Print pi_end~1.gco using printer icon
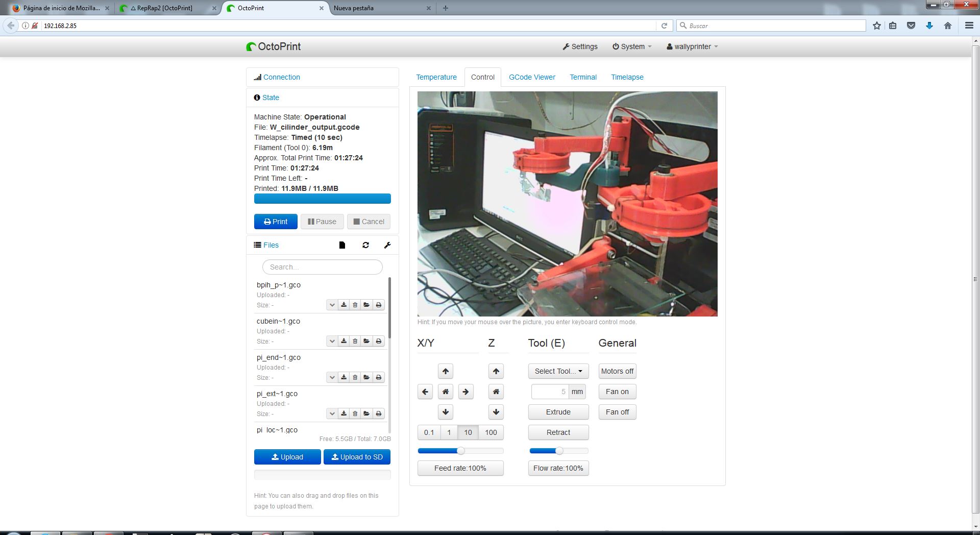The image size is (980, 535). click(x=379, y=377)
